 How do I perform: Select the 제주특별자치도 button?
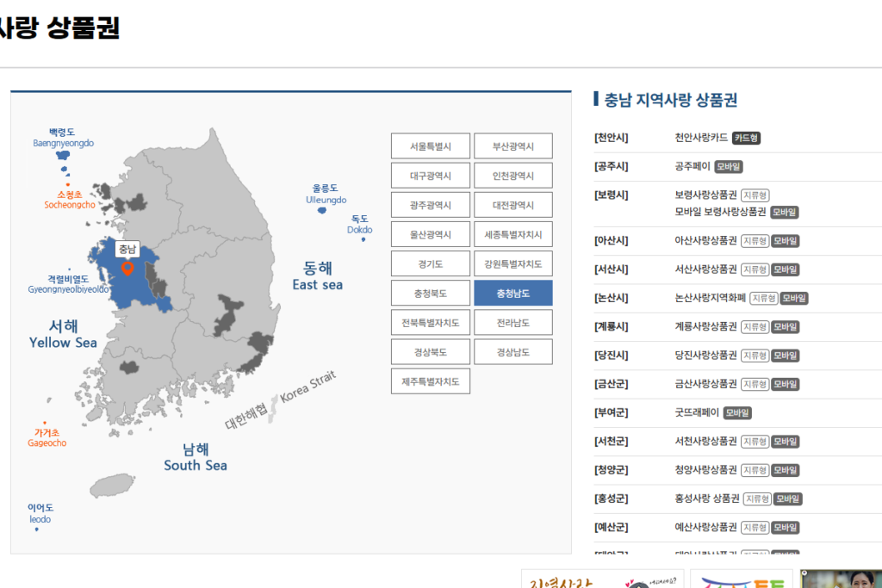pyautogui.click(x=430, y=381)
